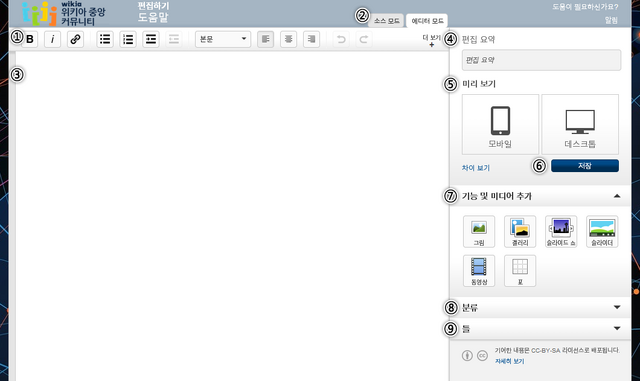Align text to the right

[311, 39]
